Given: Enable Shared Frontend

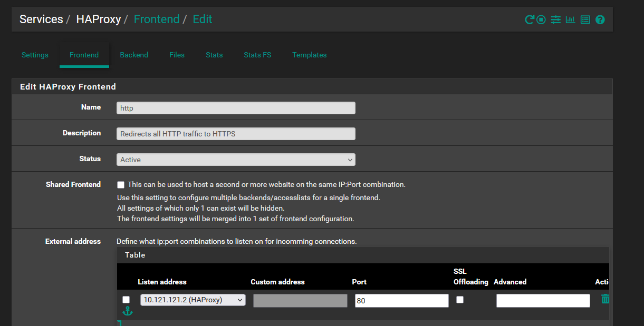Looking at the screenshot, I should click(120, 184).
